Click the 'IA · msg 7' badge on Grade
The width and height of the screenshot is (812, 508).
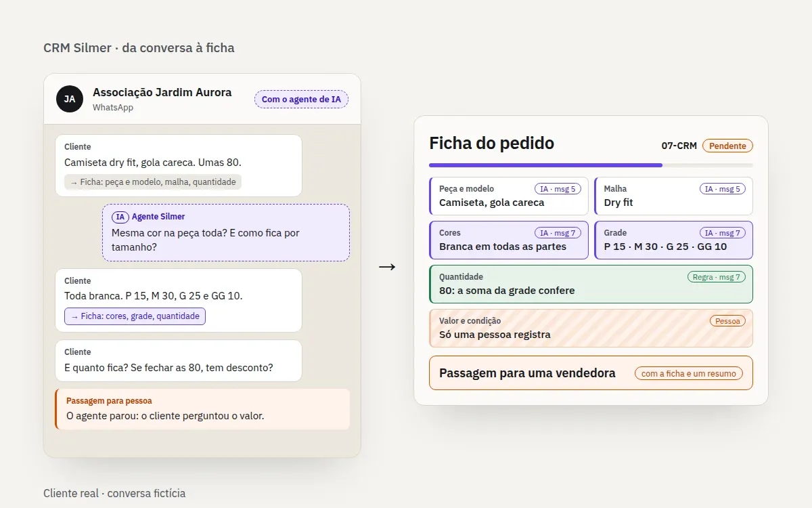pos(723,233)
